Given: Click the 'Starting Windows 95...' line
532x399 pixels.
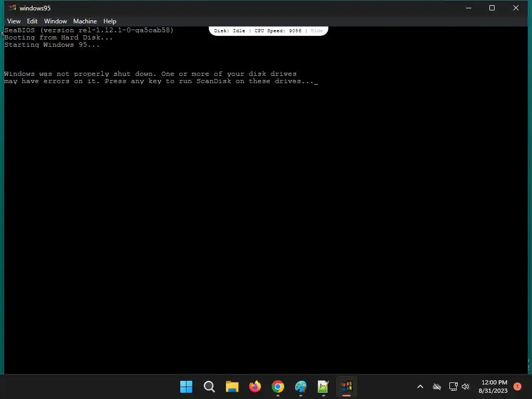Looking at the screenshot, I should [52, 45].
